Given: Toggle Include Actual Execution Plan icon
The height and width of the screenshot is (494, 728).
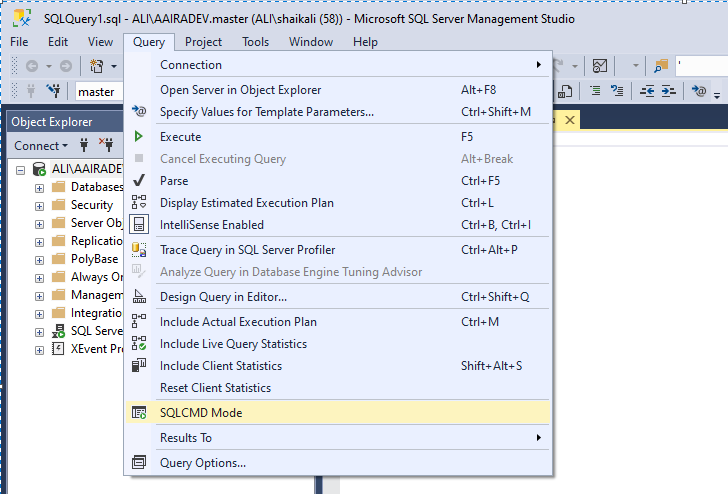Looking at the screenshot, I should (138, 321).
